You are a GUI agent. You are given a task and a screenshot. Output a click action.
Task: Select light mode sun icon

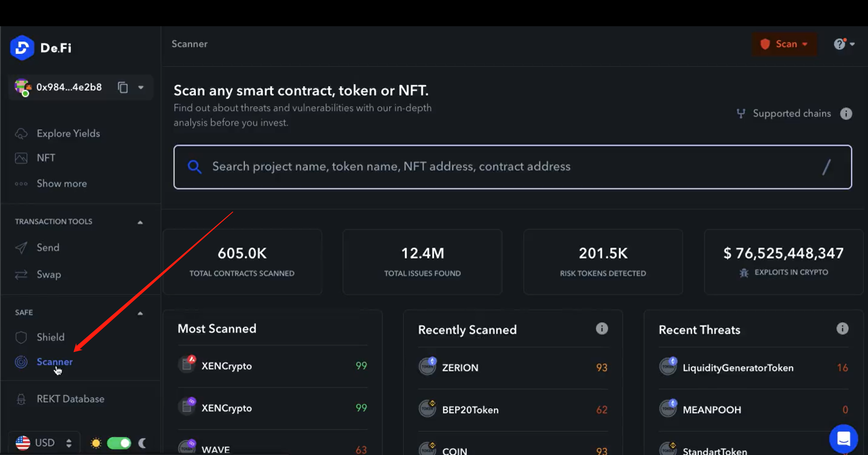click(96, 443)
